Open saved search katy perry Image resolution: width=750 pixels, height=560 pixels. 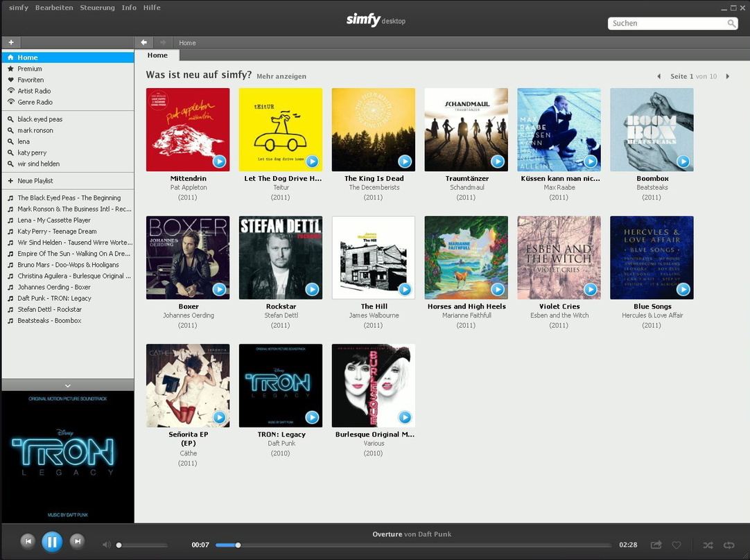(68, 152)
